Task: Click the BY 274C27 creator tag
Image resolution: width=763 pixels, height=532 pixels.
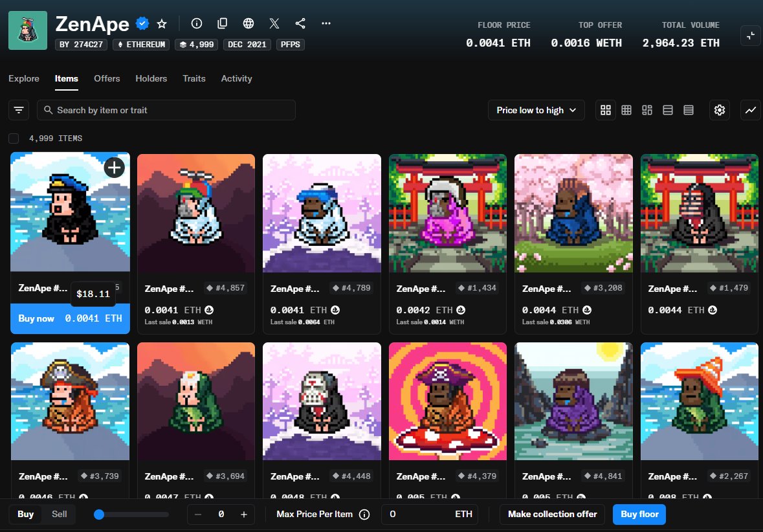Action: coord(82,44)
